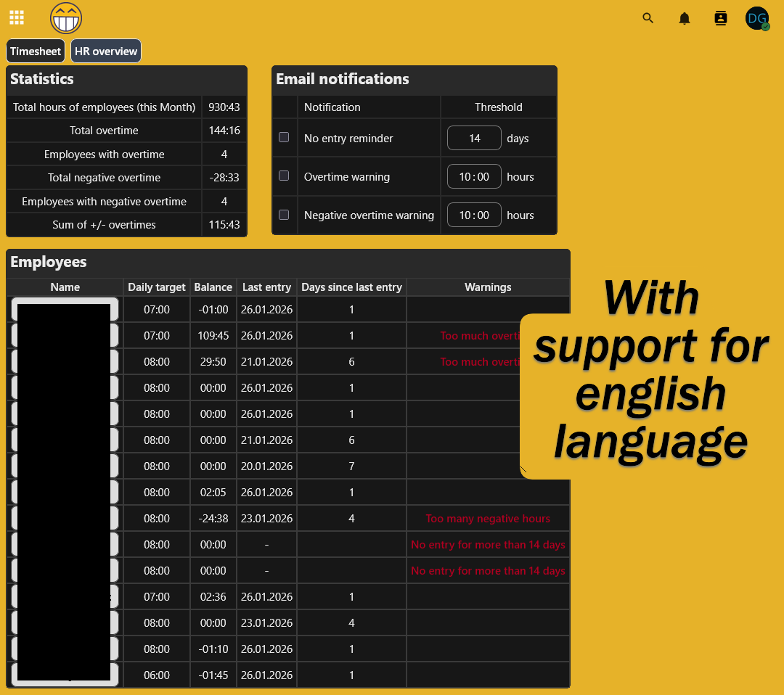Open the contacts address book icon
The width and height of the screenshot is (784, 695).
point(720,18)
